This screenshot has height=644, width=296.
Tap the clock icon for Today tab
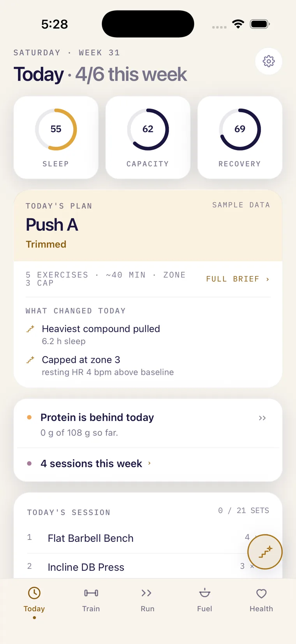click(34, 593)
